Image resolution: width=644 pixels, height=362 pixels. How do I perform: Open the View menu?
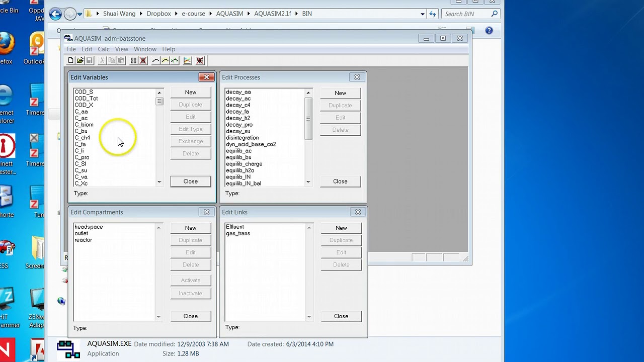(x=121, y=49)
